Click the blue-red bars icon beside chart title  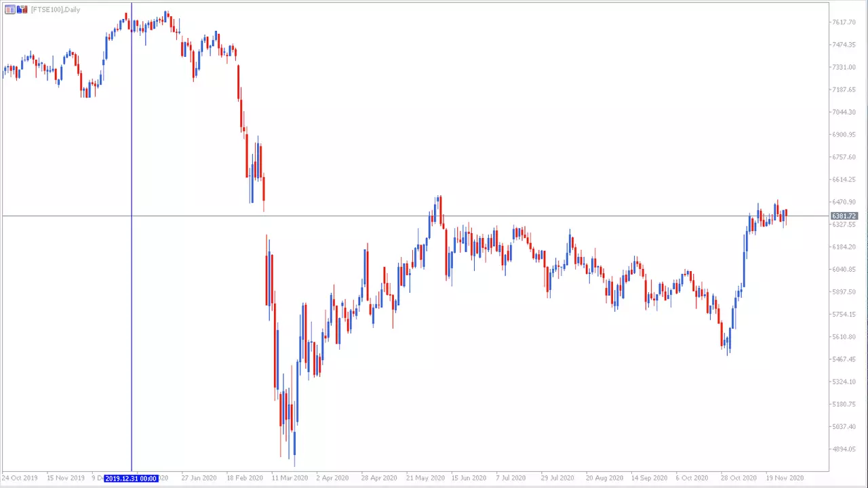[22, 9]
